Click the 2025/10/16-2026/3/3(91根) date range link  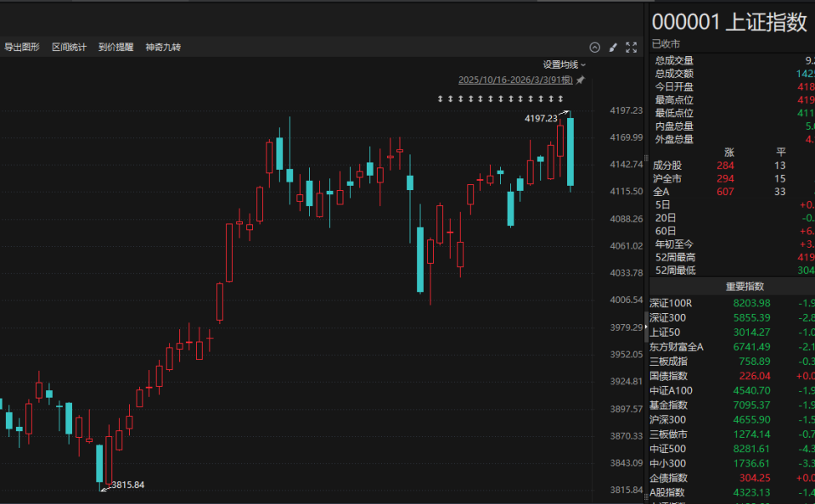pos(515,80)
